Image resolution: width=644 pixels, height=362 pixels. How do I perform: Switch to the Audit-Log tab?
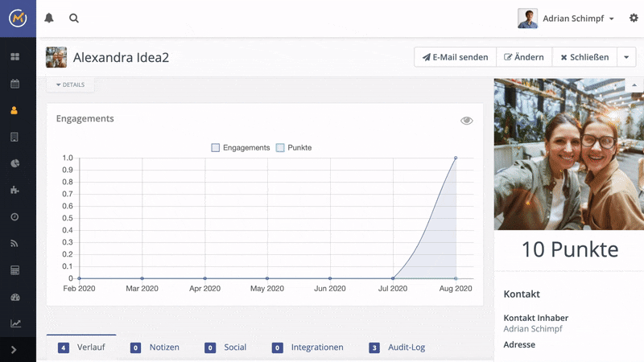click(x=397, y=348)
